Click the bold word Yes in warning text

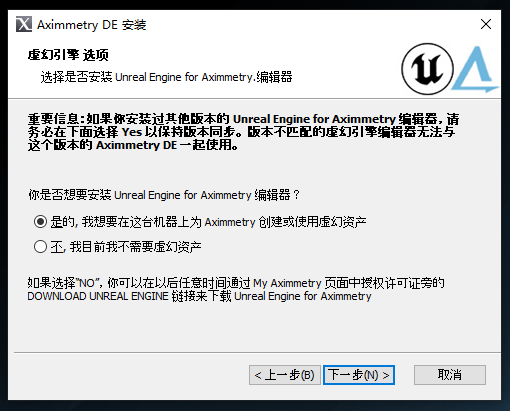coord(132,132)
